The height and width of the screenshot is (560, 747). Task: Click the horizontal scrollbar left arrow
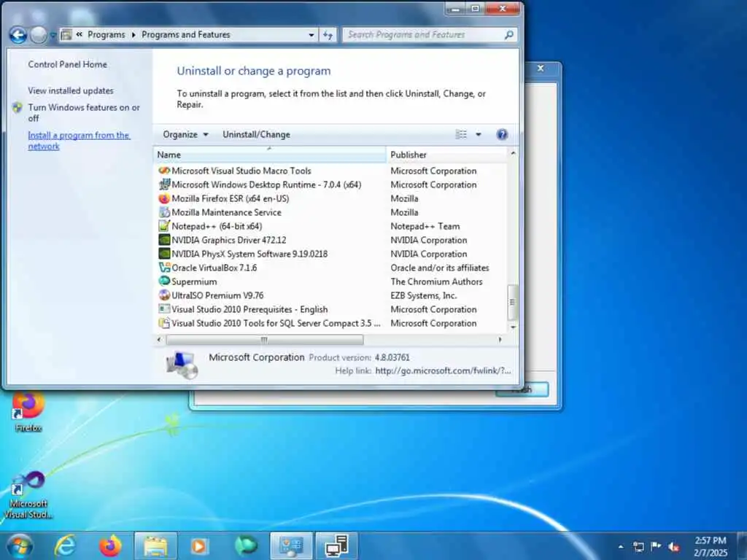point(159,340)
